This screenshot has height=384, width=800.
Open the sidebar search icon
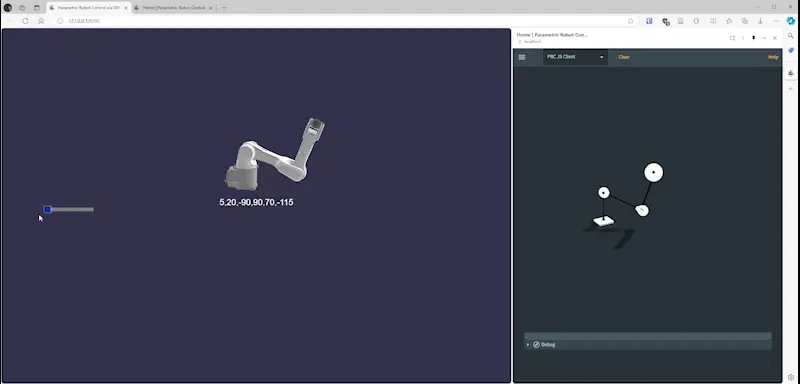[791, 36]
